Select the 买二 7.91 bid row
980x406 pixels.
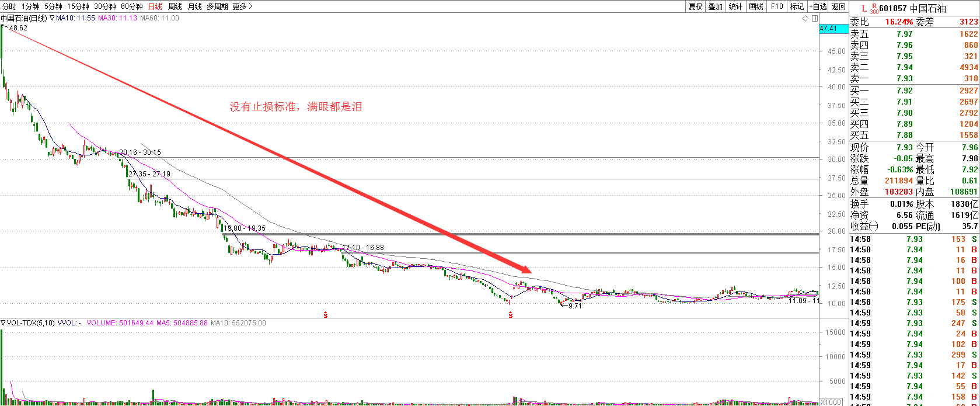tap(914, 102)
